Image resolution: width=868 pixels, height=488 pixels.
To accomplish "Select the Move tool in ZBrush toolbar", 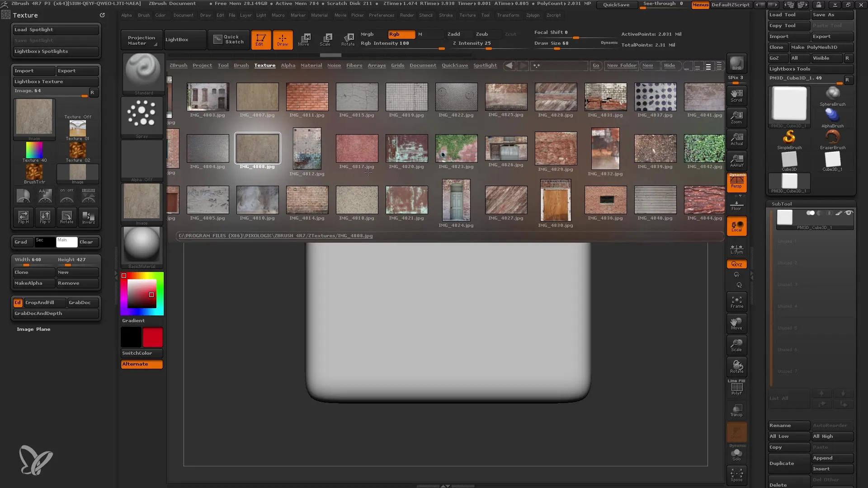I will pos(303,39).
